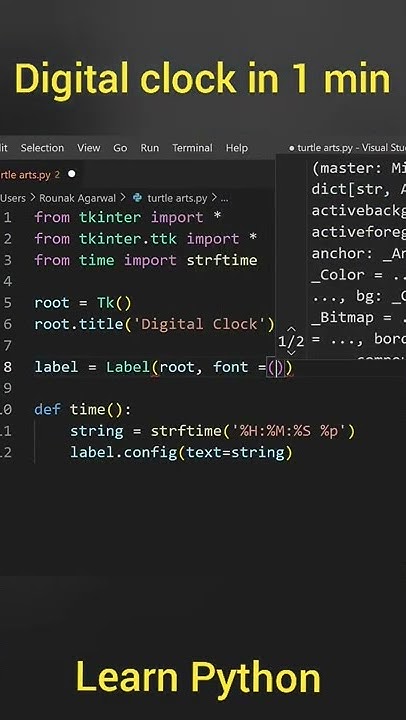Image resolution: width=406 pixels, height=720 pixels.
Task: Click 'text=string' on line 12
Action: (x=235, y=453)
